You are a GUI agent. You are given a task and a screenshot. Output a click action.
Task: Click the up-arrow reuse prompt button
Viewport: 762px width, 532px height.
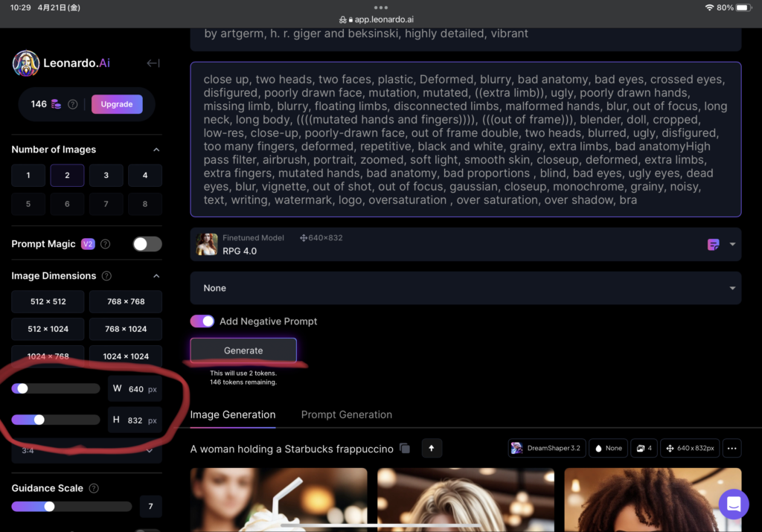pyautogui.click(x=432, y=448)
